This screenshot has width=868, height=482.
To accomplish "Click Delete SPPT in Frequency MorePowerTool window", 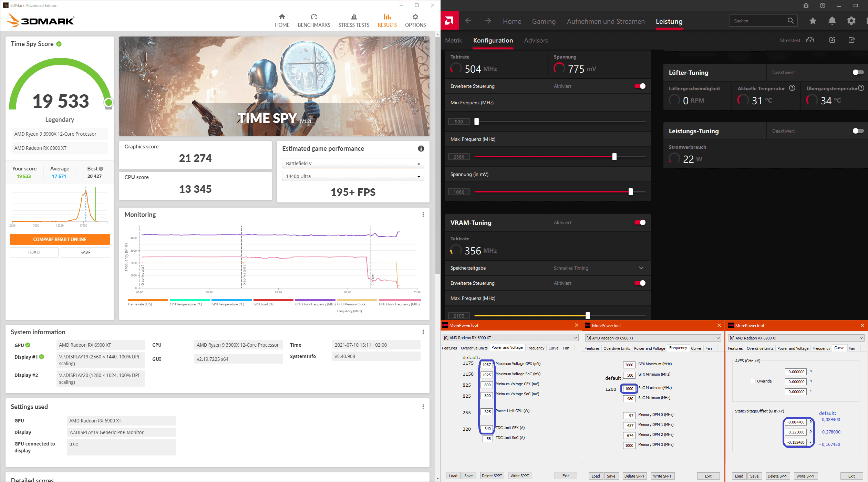I will [634, 476].
